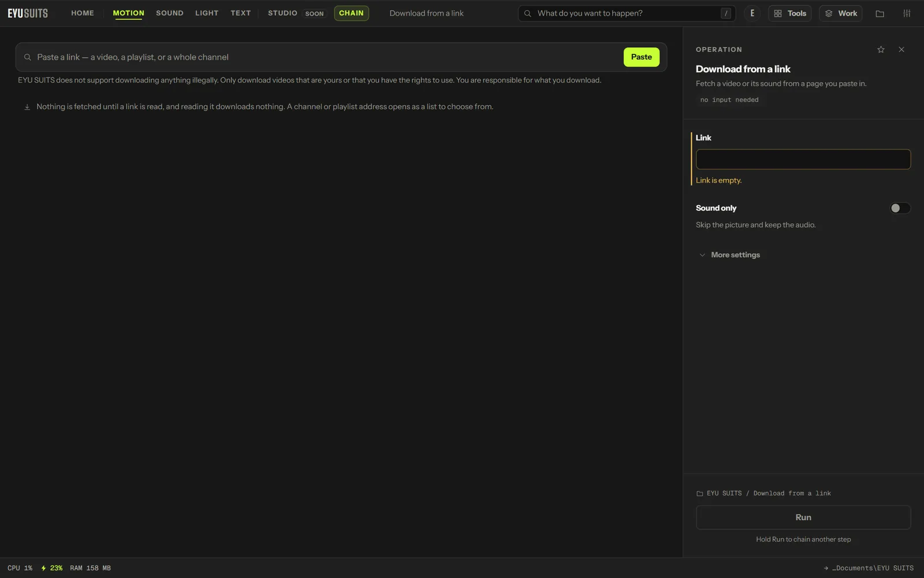
Task: Open the HOME tab
Action: coord(83,13)
